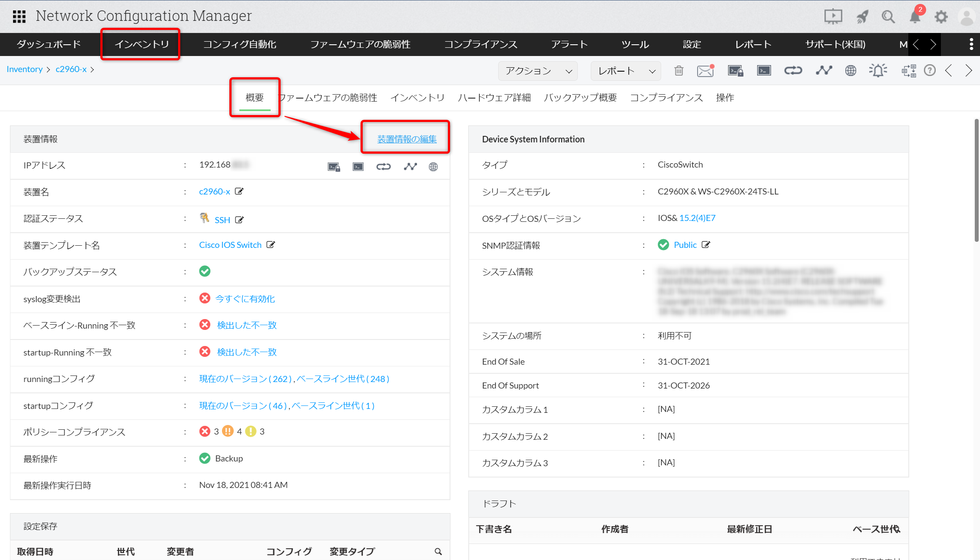
Task: Click the Inventory breadcrumb link
Action: click(x=24, y=69)
